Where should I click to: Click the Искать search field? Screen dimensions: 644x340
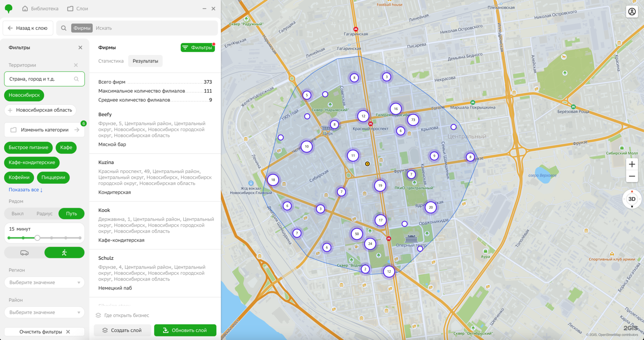tap(155, 28)
